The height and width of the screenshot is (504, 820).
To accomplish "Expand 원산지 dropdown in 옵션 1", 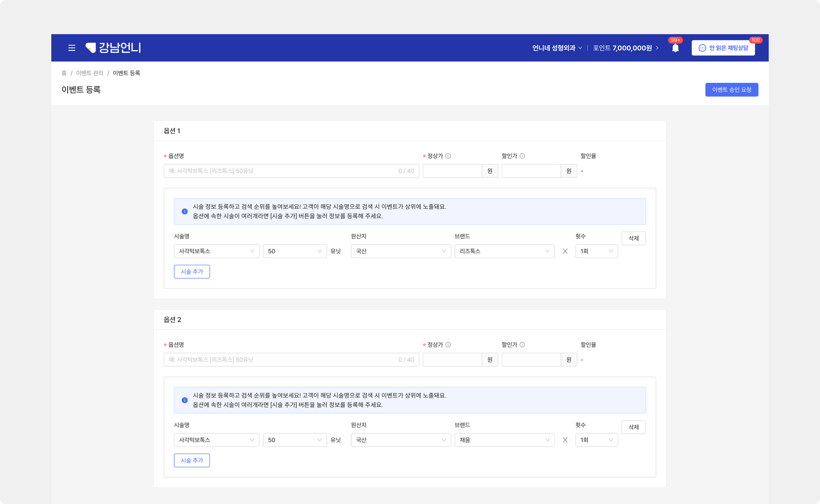I will point(401,251).
